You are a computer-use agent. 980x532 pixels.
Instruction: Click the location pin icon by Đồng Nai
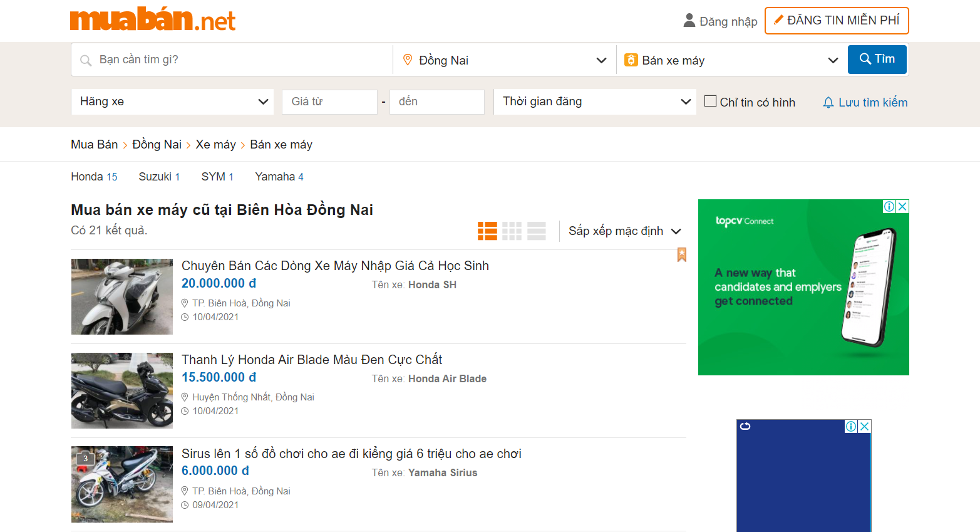[408, 60]
